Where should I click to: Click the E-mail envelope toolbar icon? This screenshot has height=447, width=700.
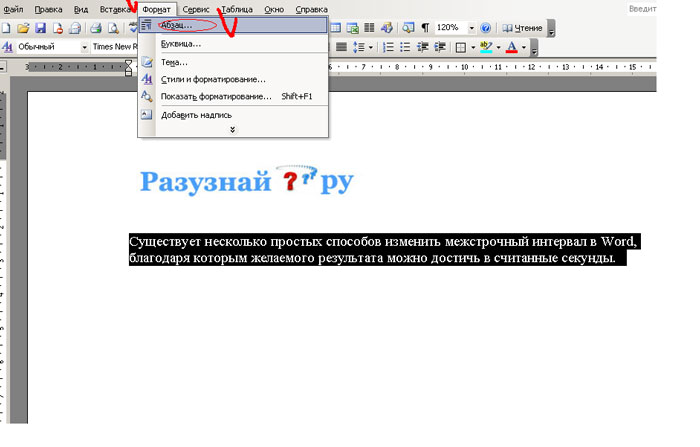tap(75, 28)
